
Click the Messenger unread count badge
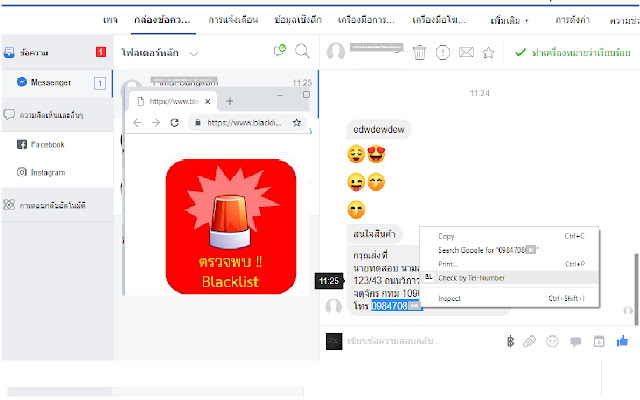pyautogui.click(x=100, y=84)
